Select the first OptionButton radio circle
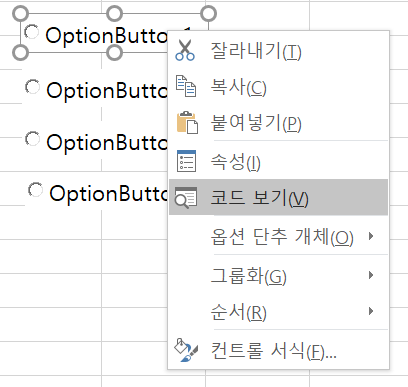 click(32, 32)
